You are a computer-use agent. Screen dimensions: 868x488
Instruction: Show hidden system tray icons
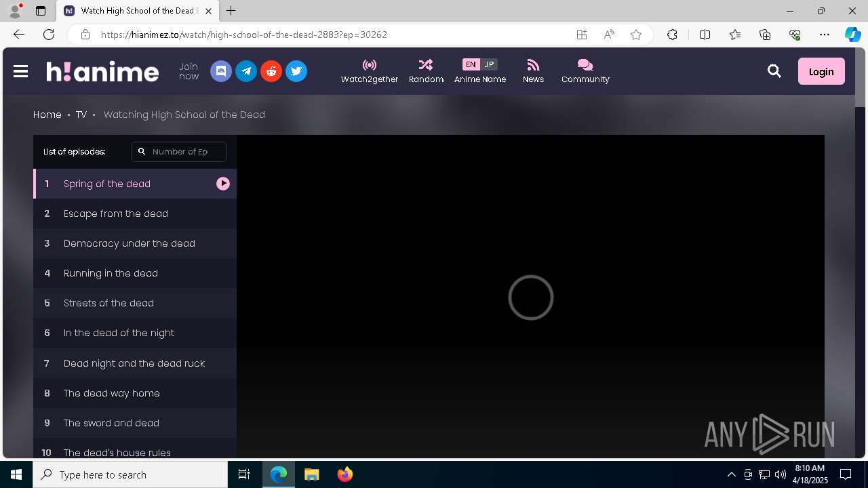point(731,474)
